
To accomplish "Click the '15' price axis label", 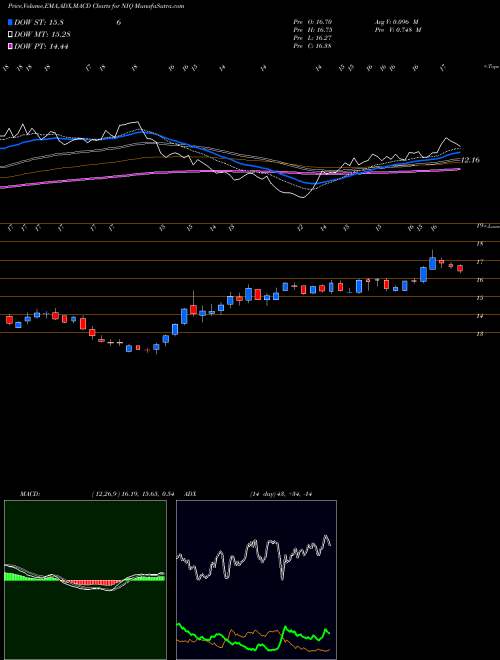I will (x=479, y=298).
